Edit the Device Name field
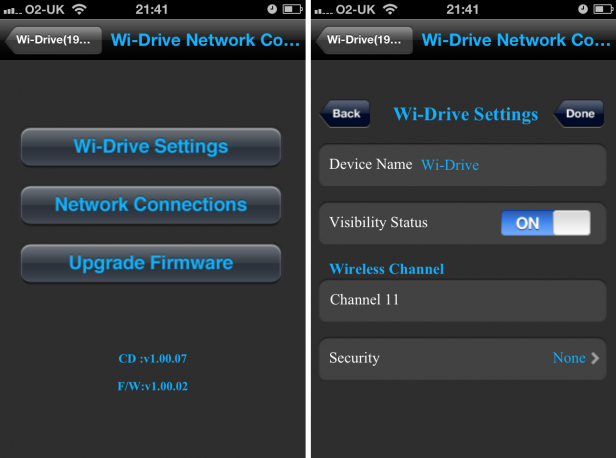This screenshot has width=616, height=458. [x=450, y=165]
